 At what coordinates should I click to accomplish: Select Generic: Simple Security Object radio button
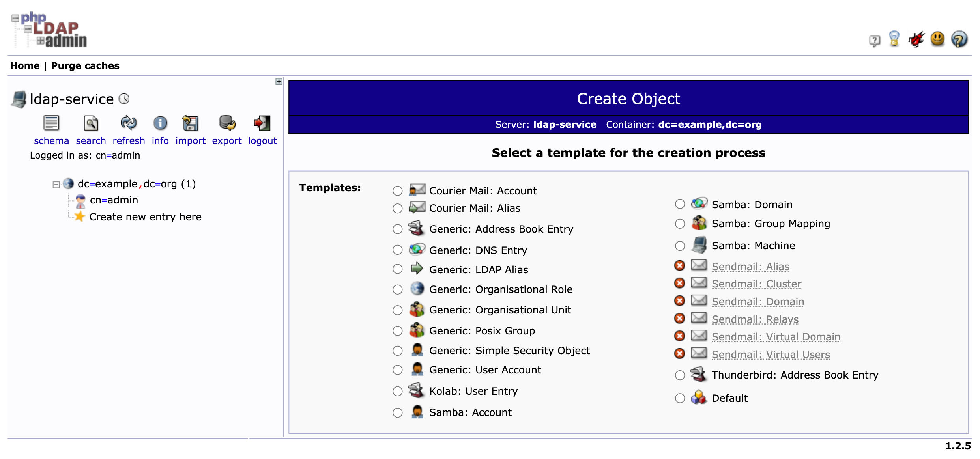[x=397, y=351]
